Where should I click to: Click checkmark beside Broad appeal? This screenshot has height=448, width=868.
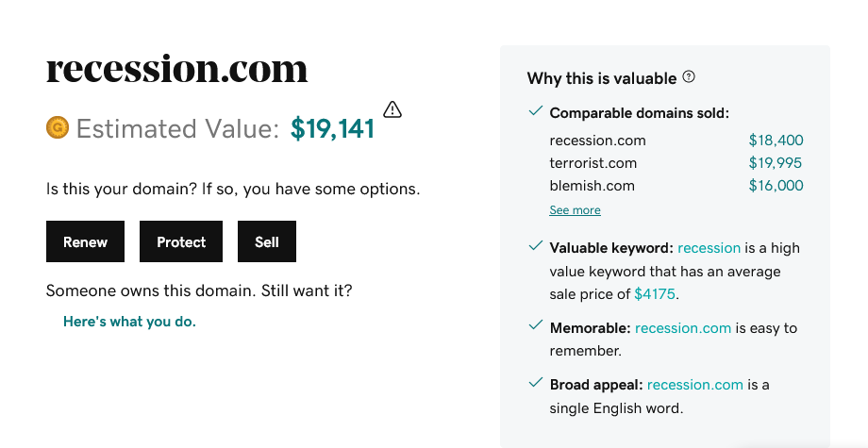tap(535, 382)
